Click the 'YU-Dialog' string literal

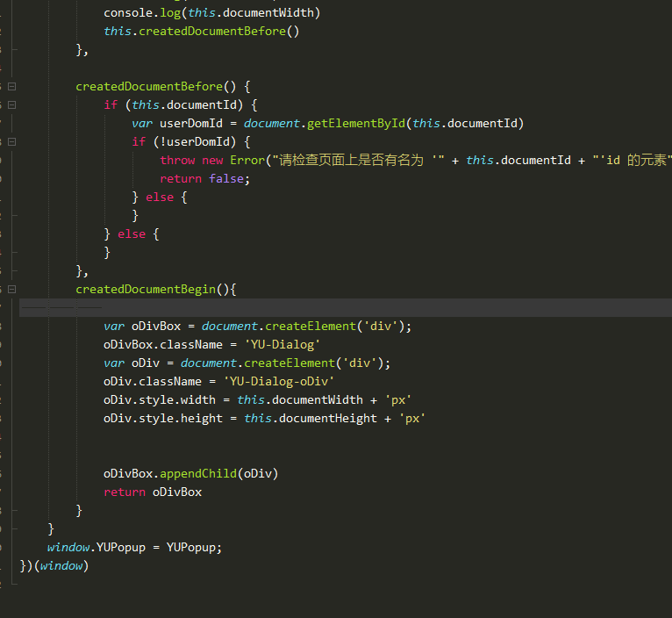pos(282,345)
